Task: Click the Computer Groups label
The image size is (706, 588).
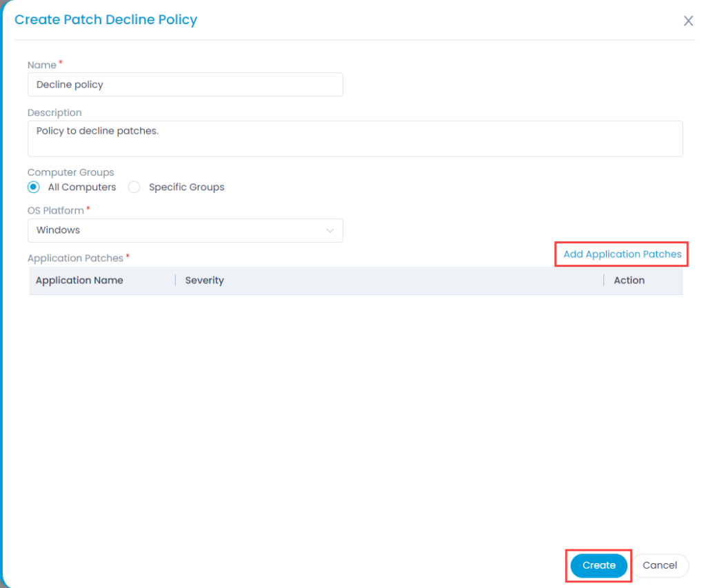Action: [70, 172]
